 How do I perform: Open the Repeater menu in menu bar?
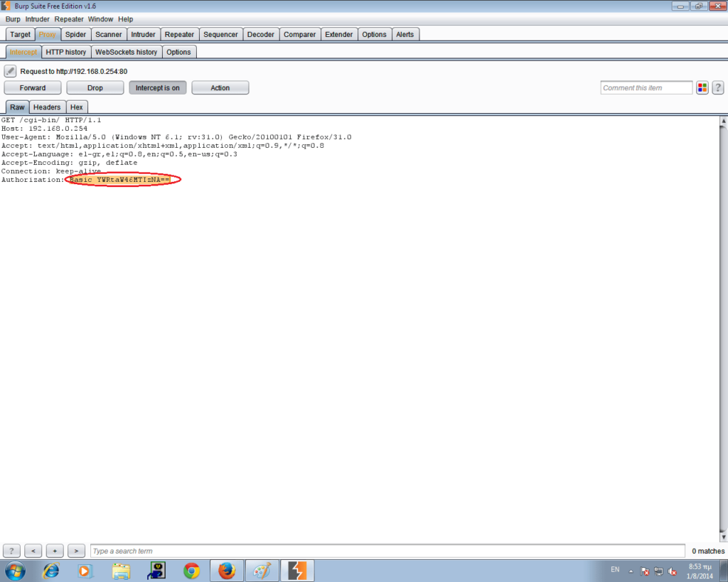69,19
